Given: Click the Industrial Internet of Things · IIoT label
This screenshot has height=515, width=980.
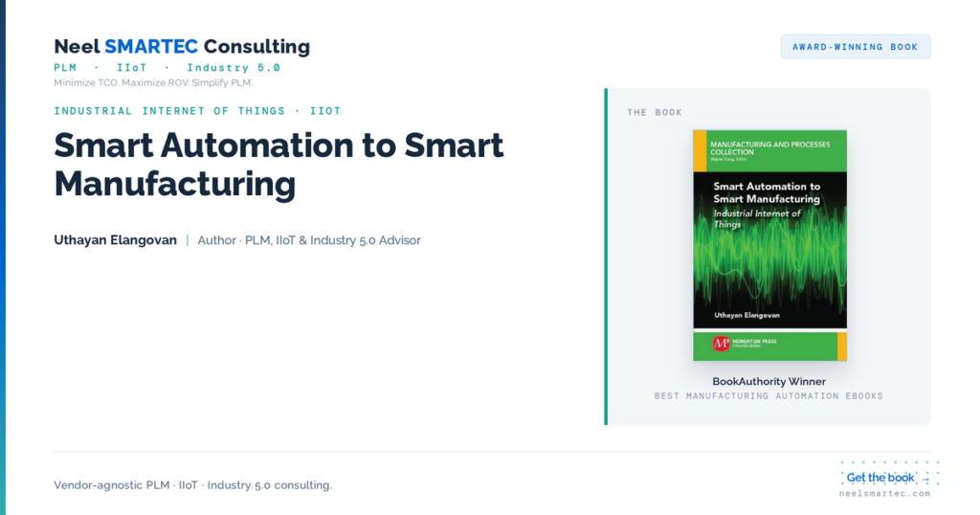Looking at the screenshot, I should pyautogui.click(x=197, y=111).
